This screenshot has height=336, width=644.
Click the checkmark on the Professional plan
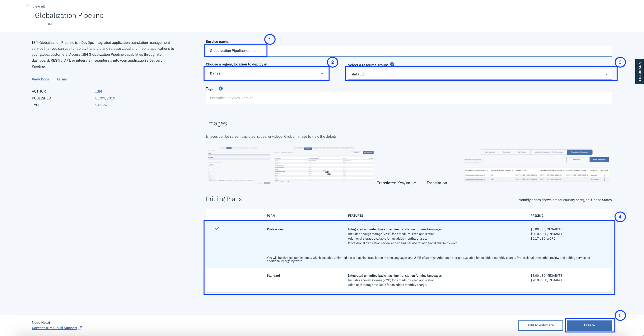pos(217,229)
